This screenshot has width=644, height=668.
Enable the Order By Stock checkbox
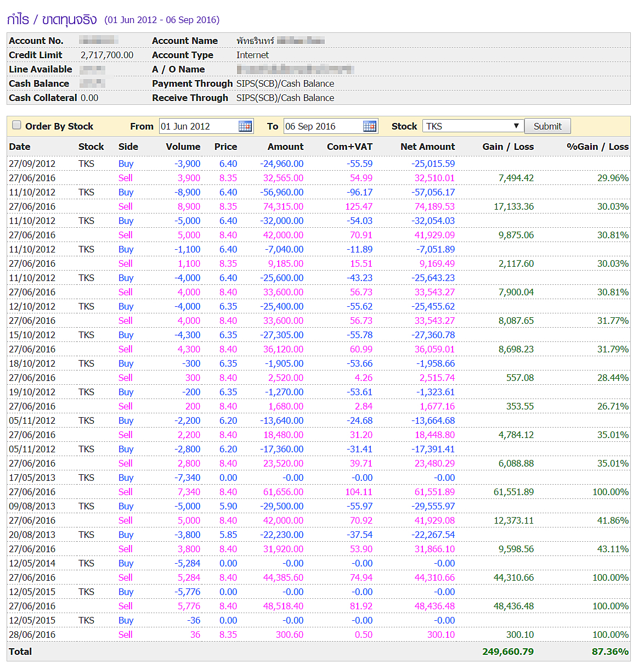pyautogui.click(x=16, y=126)
